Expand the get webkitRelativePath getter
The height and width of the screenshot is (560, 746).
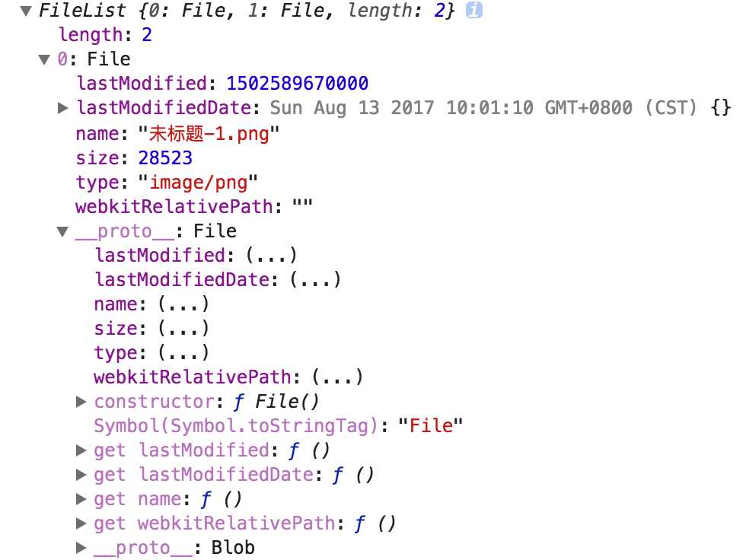coord(82,523)
